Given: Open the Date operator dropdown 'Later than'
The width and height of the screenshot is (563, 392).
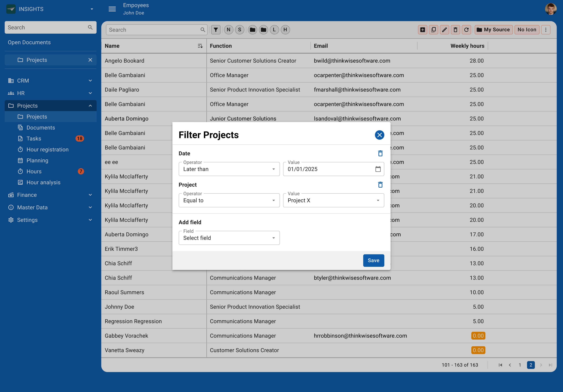Looking at the screenshot, I should click(x=229, y=169).
